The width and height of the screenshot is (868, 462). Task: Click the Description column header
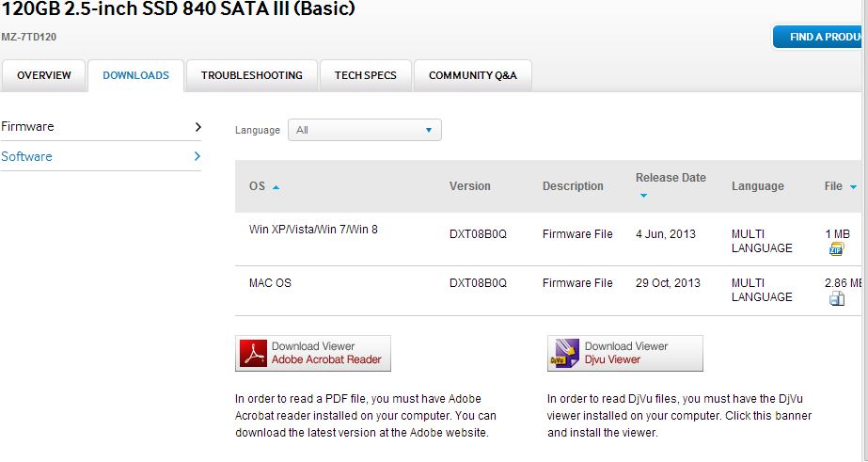point(573,186)
